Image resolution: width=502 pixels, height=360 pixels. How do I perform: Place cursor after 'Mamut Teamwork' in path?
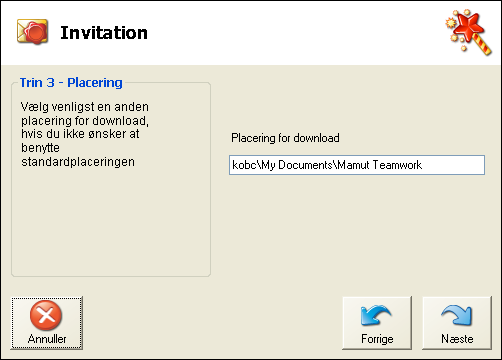pyautogui.click(x=422, y=165)
